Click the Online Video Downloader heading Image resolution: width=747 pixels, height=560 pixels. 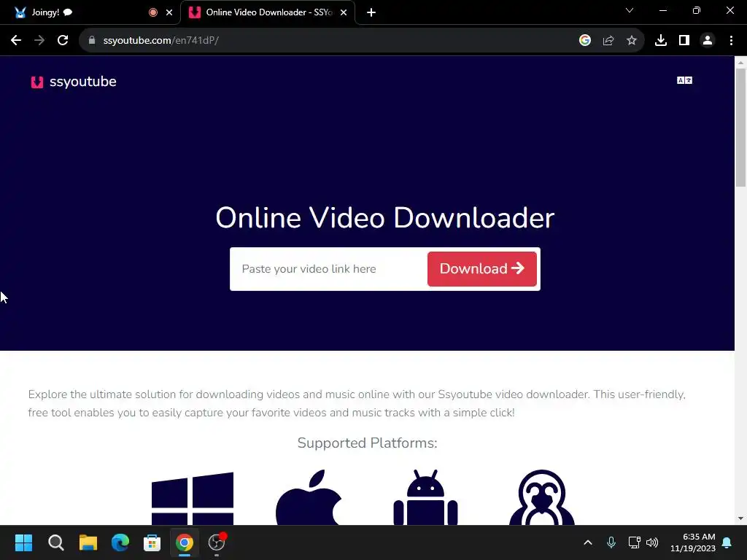385,217
